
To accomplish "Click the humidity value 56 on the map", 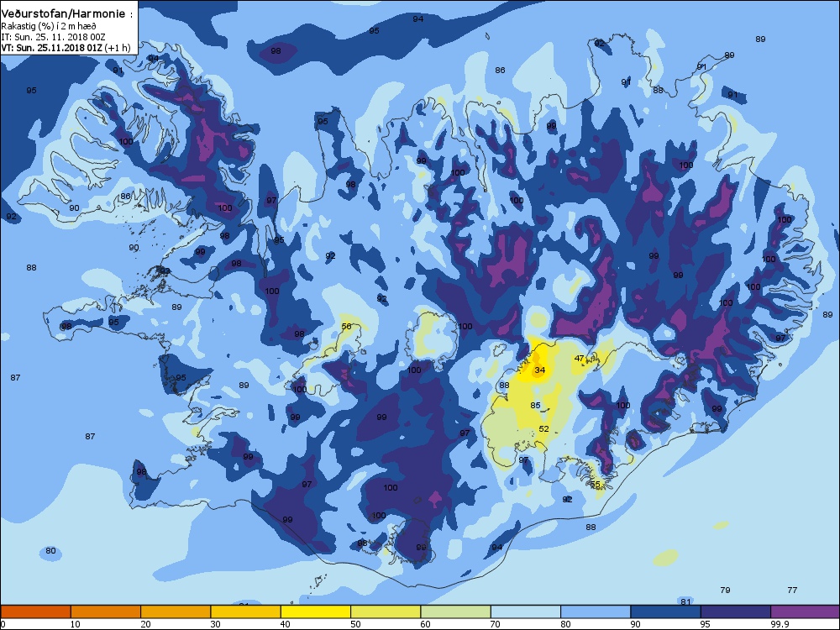I will coord(347,326).
